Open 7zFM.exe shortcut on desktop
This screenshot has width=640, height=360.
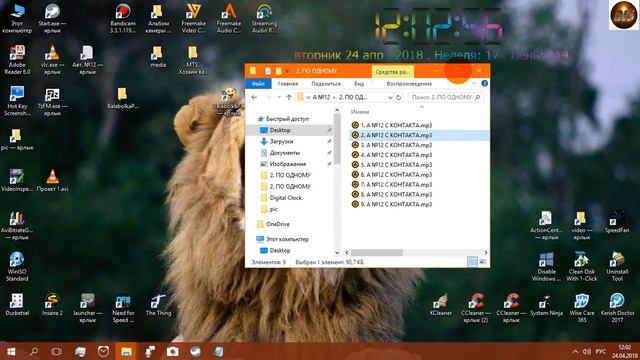52,101
